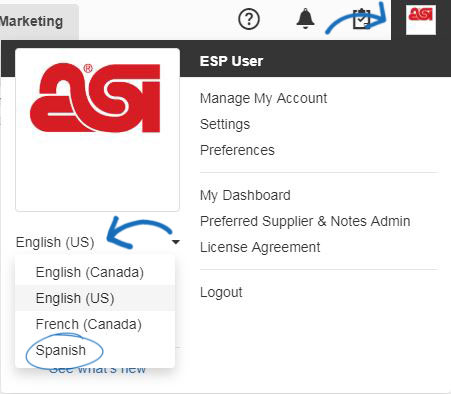Open the clipboard tasks icon
The height and width of the screenshot is (394, 451).
362,19
